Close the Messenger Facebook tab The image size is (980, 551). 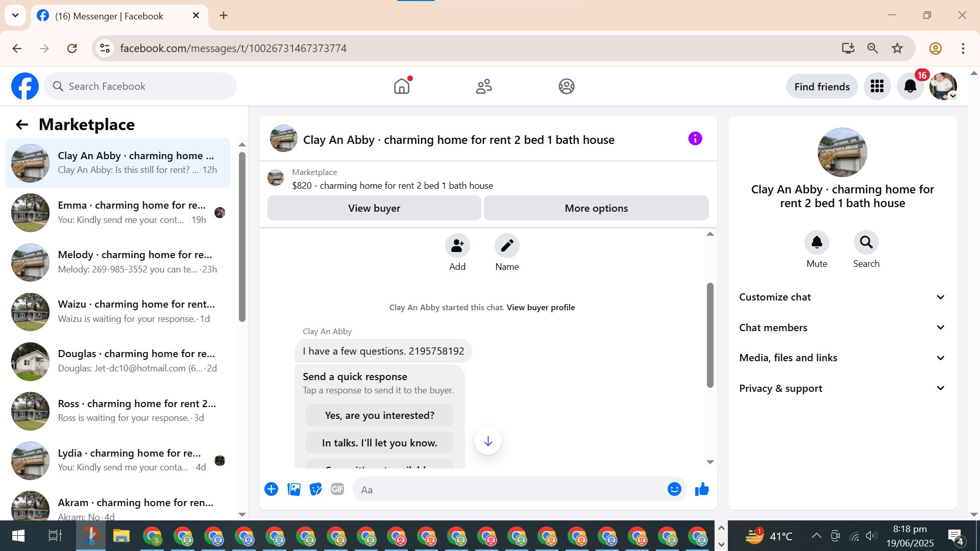[x=196, y=15]
